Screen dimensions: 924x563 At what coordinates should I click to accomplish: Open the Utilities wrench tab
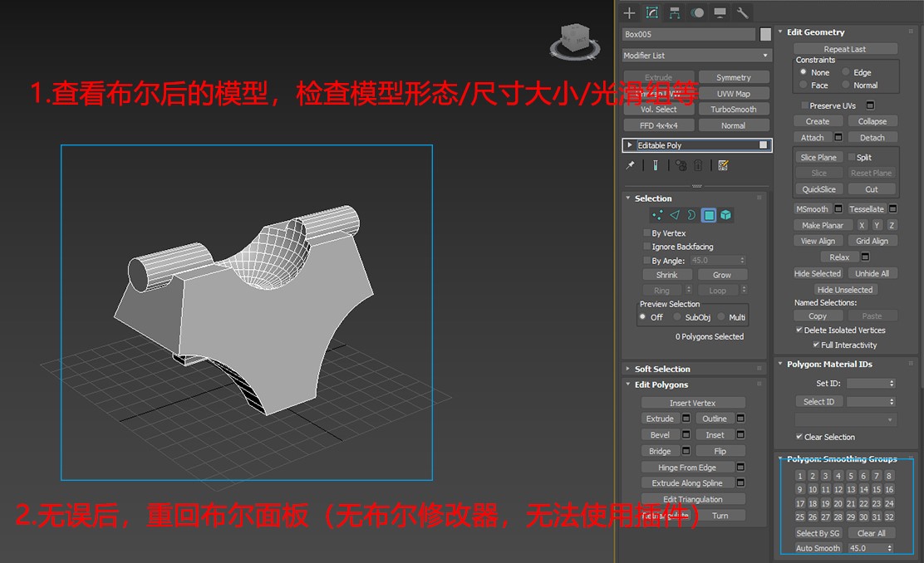[742, 12]
